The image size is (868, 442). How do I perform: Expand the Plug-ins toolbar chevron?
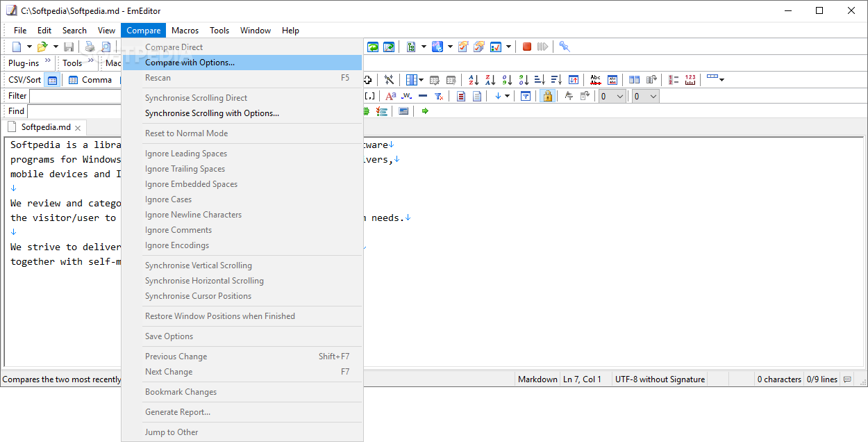click(x=48, y=62)
